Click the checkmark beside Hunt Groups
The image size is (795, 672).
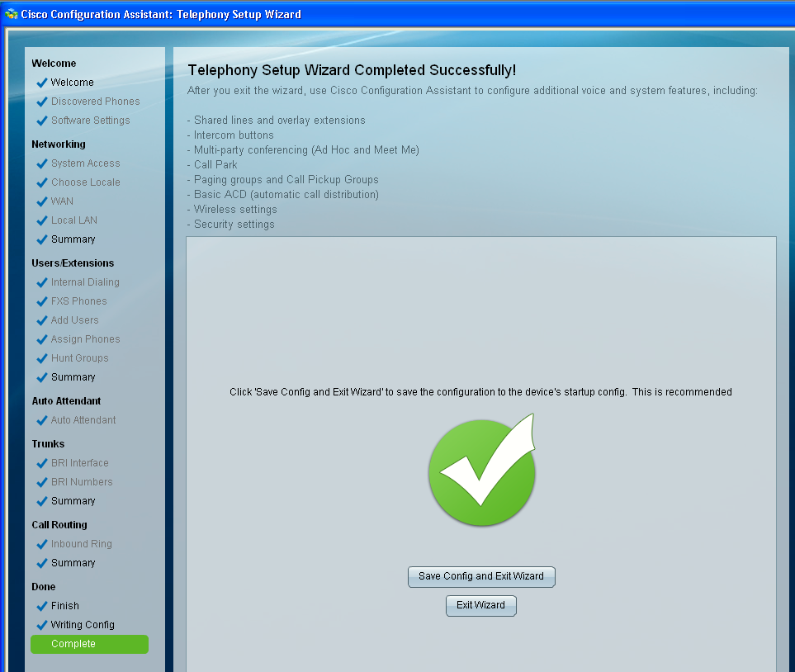[42, 358]
